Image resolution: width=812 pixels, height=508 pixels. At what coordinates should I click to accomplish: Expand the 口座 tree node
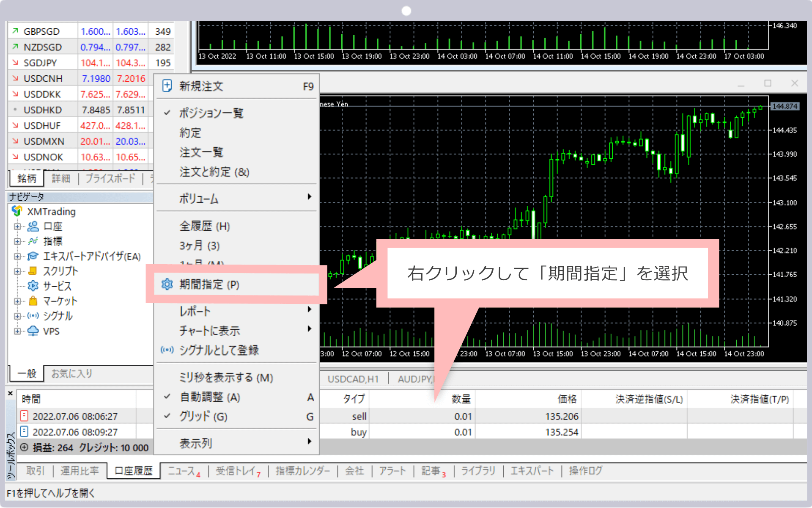pos(17,226)
